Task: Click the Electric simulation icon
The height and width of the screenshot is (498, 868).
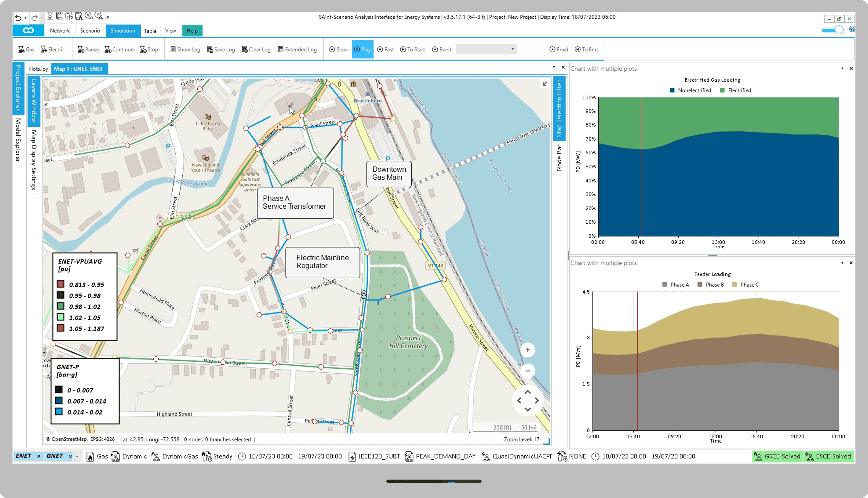Action: (x=44, y=50)
